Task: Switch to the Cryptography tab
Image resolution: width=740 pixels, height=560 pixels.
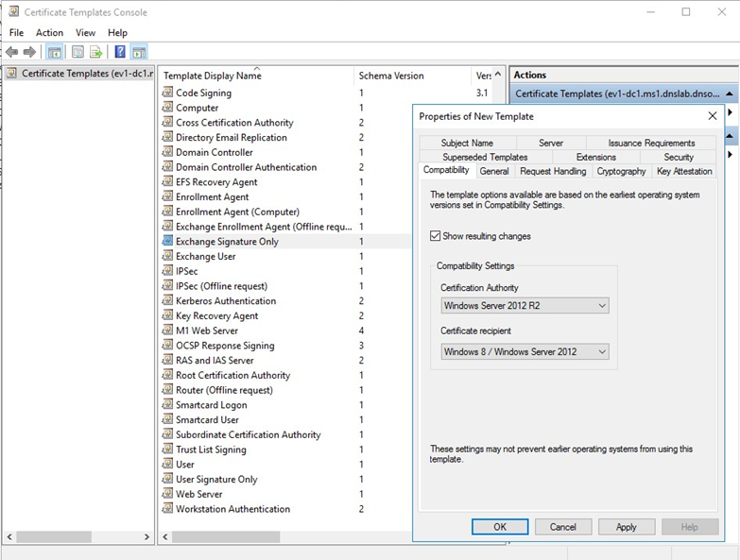Action: (x=621, y=172)
